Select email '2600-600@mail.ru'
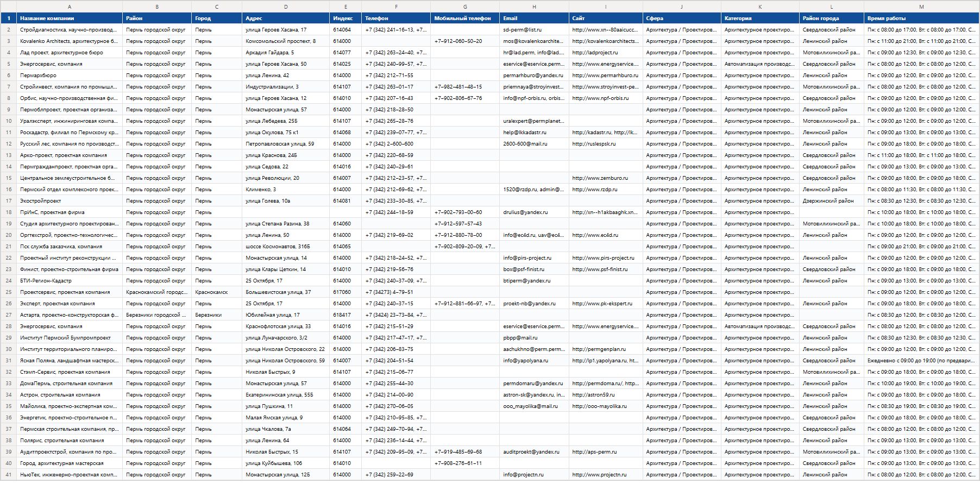This screenshot has width=980, height=490. click(534, 143)
